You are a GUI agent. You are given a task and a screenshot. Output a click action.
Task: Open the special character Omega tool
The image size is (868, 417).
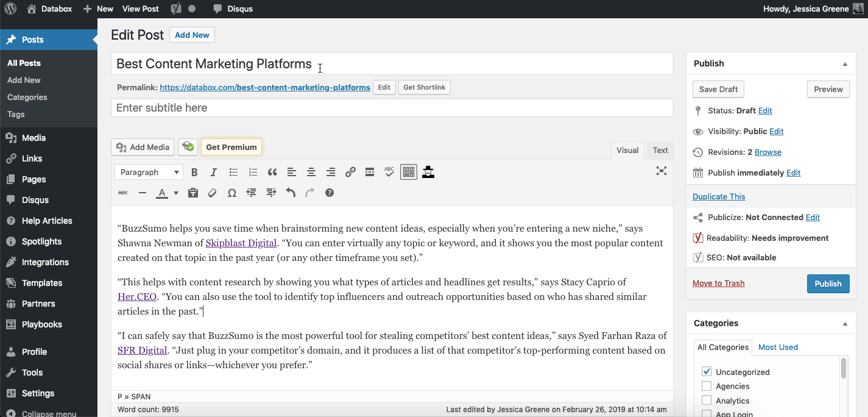point(232,193)
